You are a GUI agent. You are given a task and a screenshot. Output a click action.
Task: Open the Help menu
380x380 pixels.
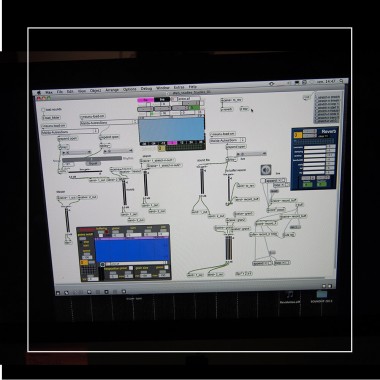[x=193, y=87]
